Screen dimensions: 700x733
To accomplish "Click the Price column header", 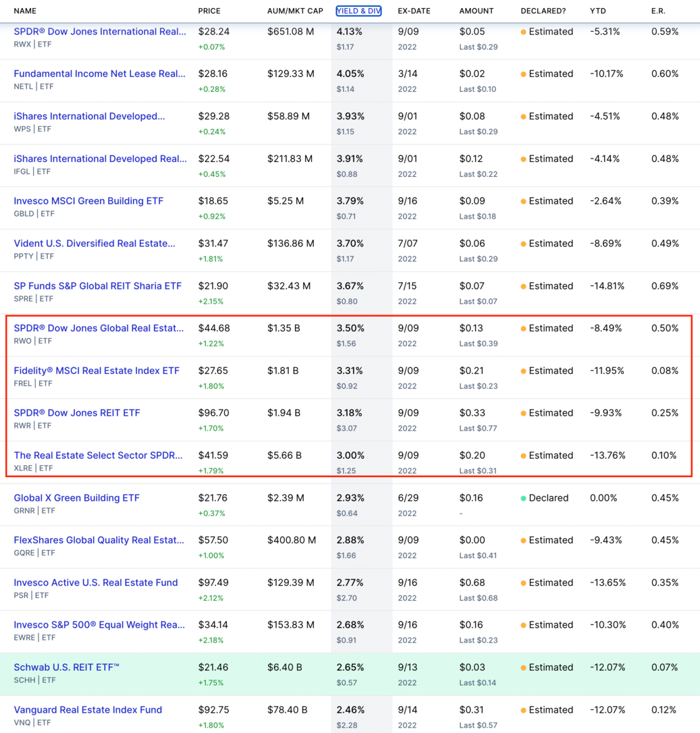I will (209, 11).
